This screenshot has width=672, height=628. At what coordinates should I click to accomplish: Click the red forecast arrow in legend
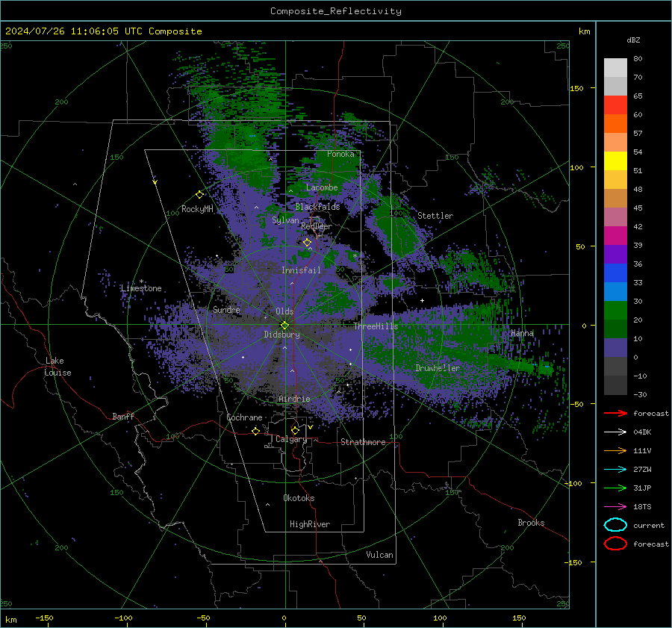[615, 413]
